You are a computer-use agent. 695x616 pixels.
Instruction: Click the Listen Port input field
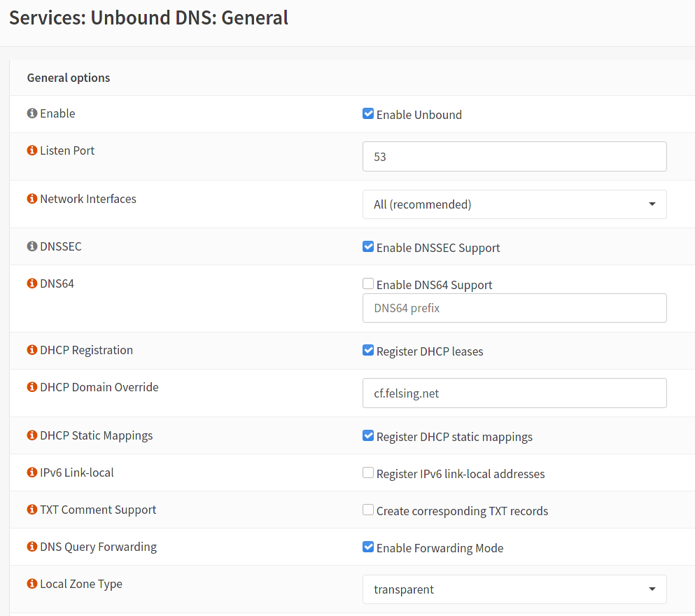pos(514,156)
